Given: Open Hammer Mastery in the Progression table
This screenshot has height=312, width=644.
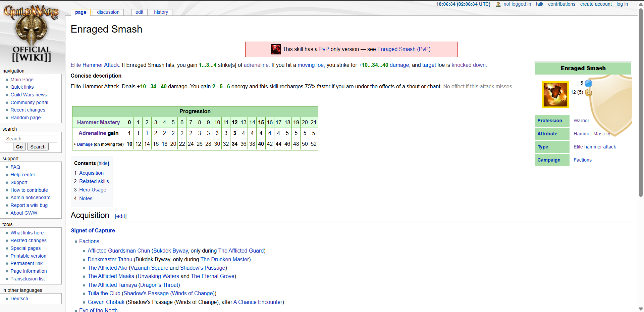Looking at the screenshot, I should (x=99, y=122).
